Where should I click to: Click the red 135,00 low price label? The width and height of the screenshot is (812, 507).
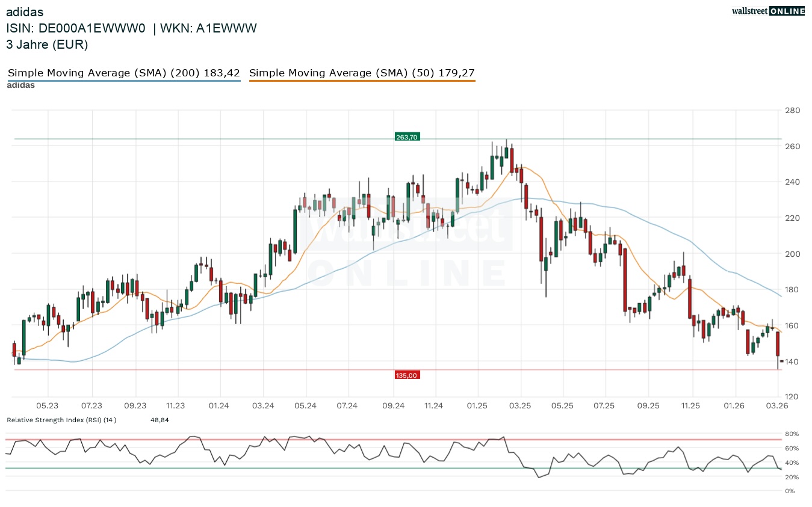coord(406,375)
